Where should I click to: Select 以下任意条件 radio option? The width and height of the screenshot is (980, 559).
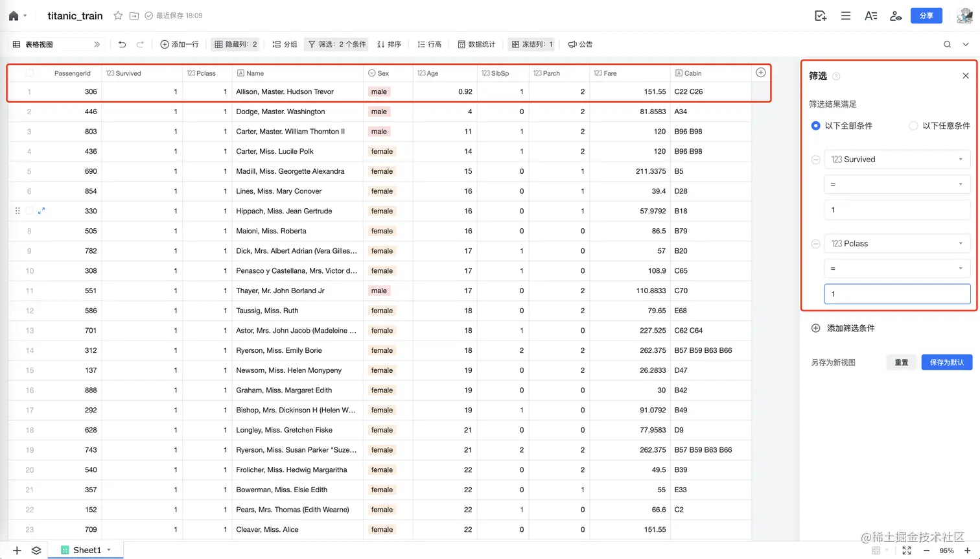point(913,126)
